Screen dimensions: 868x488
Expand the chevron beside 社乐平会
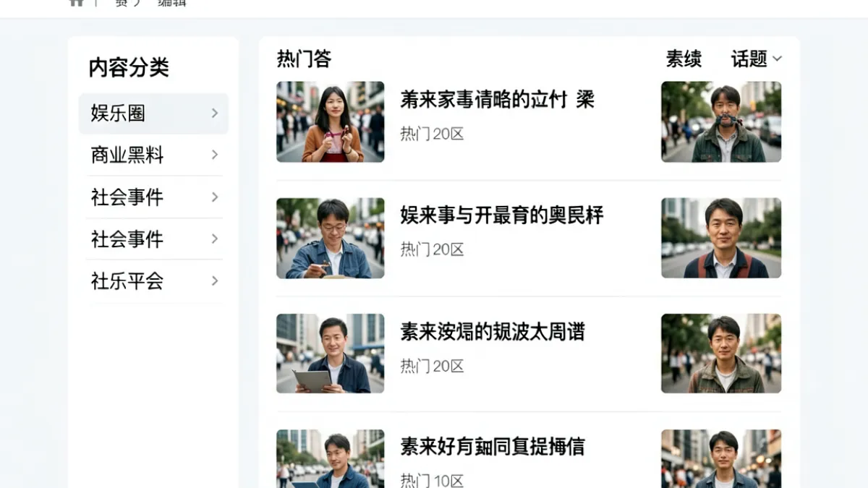coord(214,281)
